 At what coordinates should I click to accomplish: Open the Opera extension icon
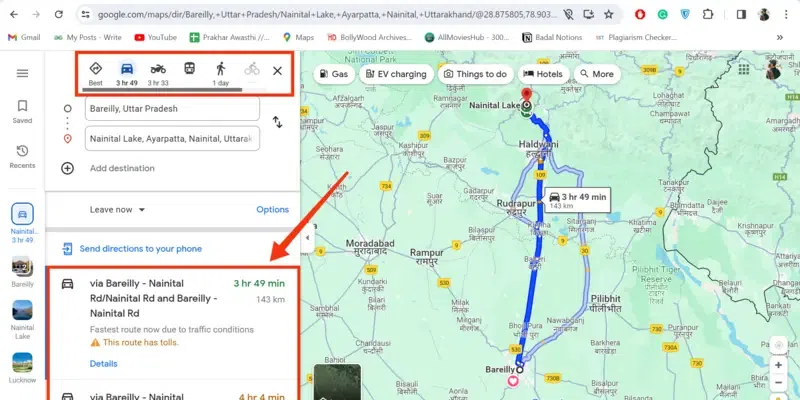(640, 15)
